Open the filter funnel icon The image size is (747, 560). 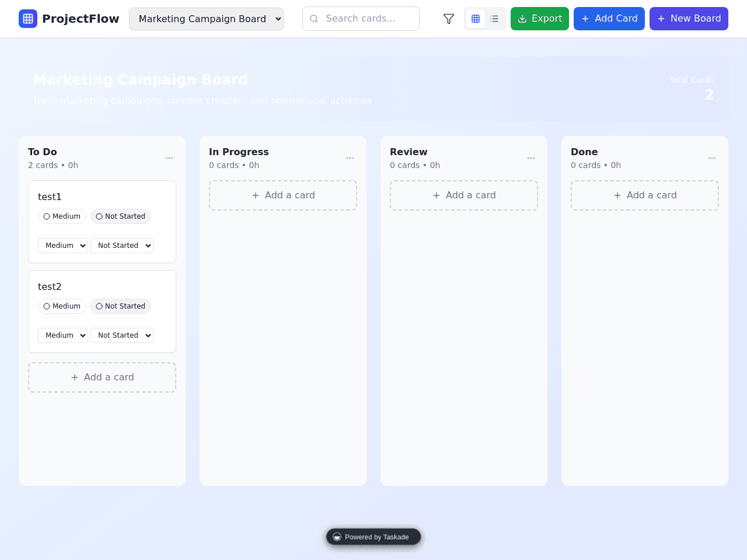pos(449,19)
